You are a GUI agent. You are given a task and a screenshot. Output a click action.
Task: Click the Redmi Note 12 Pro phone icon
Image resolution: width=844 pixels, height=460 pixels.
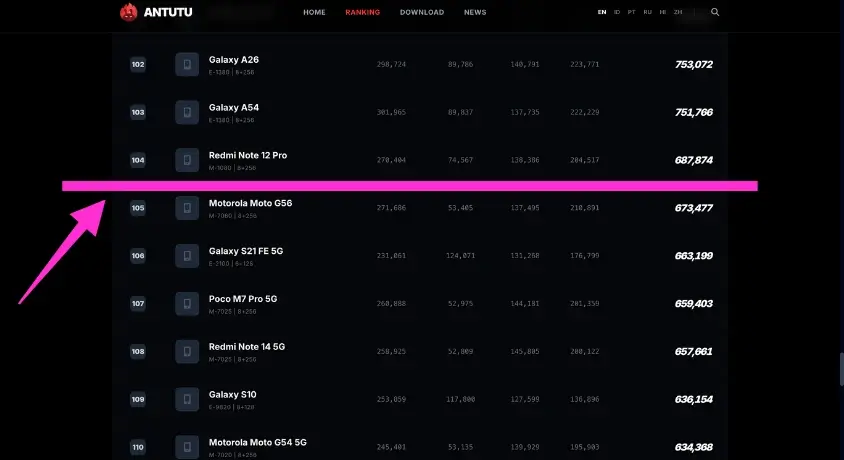click(187, 160)
